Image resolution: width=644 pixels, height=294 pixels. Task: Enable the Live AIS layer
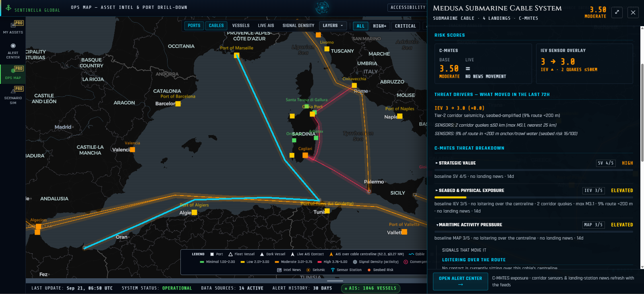coord(266,26)
